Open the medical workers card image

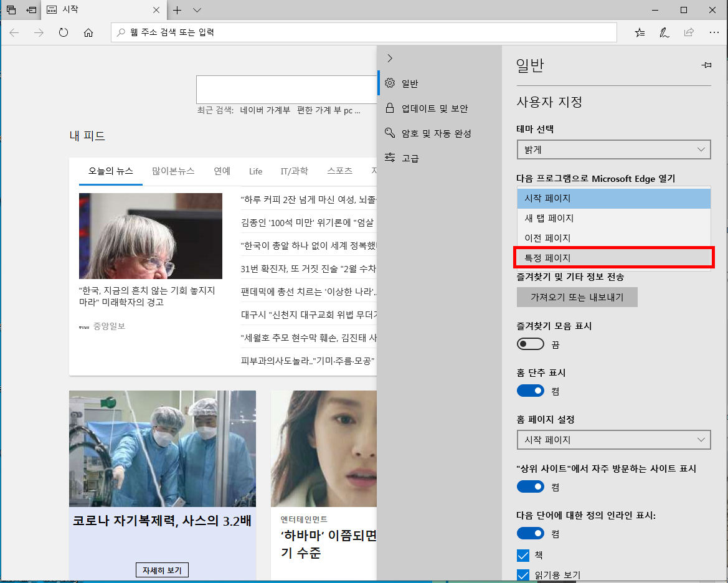163,448
